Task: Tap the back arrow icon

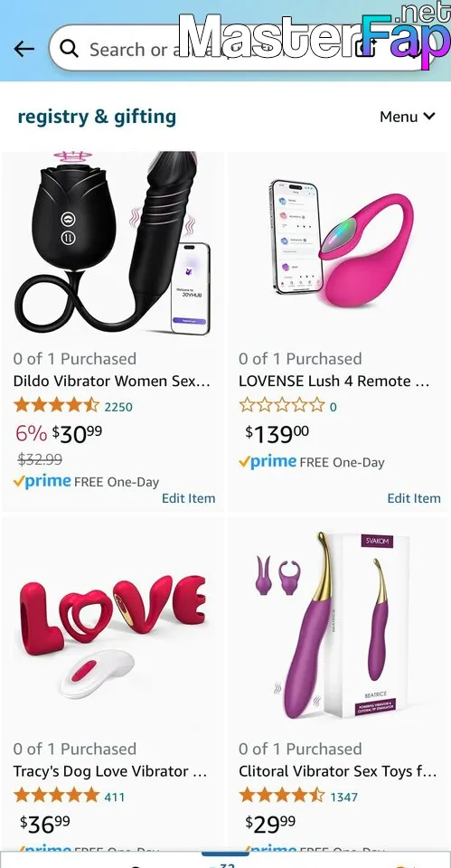Action: tap(23, 49)
